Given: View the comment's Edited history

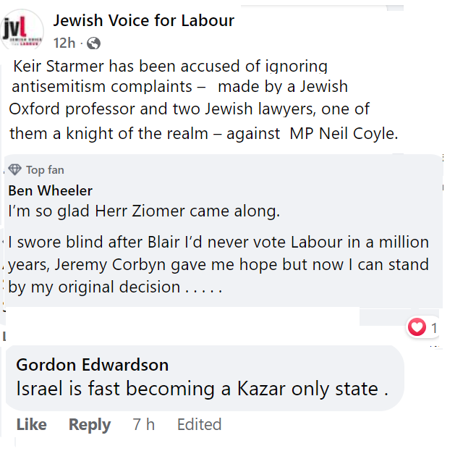Looking at the screenshot, I should (199, 425).
